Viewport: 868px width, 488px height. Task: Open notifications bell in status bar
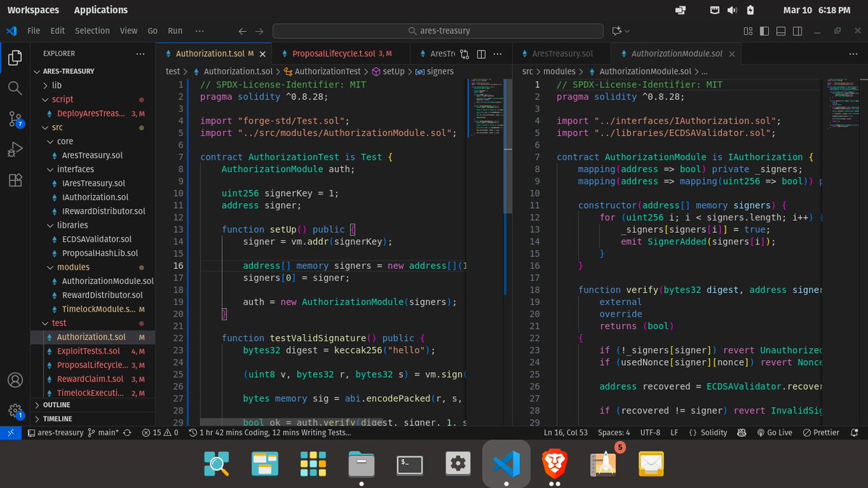point(855,432)
